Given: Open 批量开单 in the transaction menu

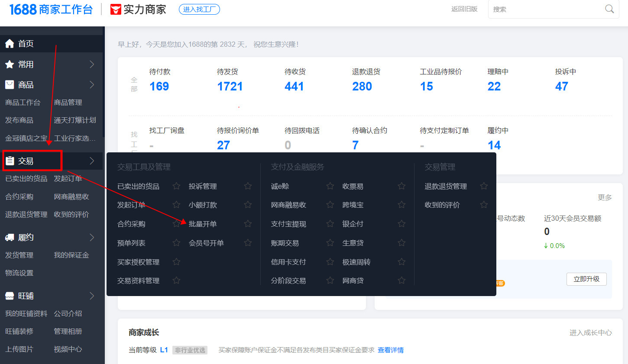Looking at the screenshot, I should point(203,224).
